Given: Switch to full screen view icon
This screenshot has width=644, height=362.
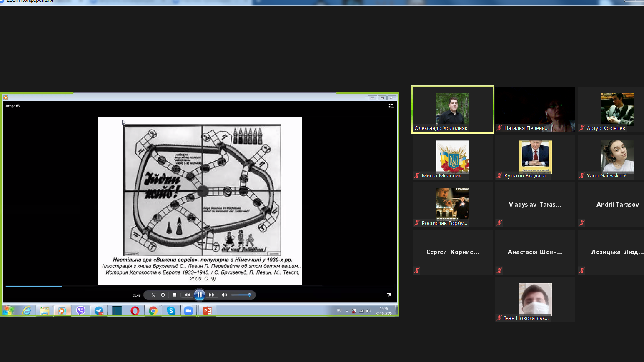Looking at the screenshot, I should 389,295.
